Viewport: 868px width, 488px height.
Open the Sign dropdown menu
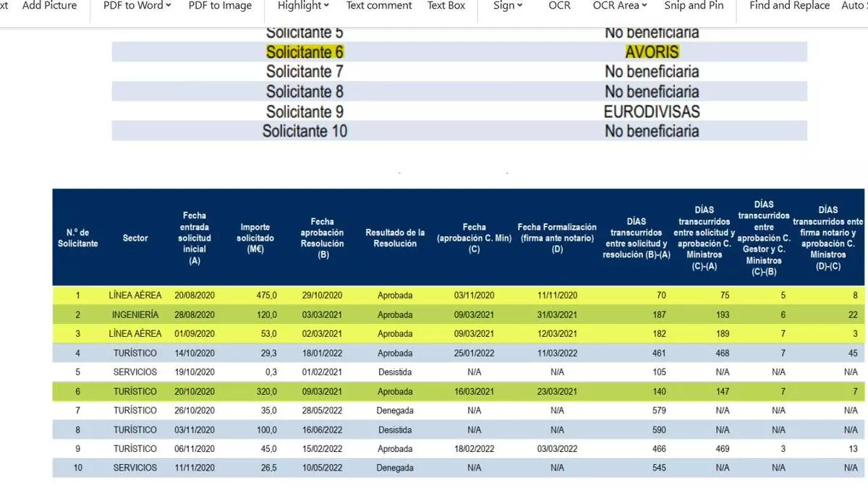coord(507,6)
